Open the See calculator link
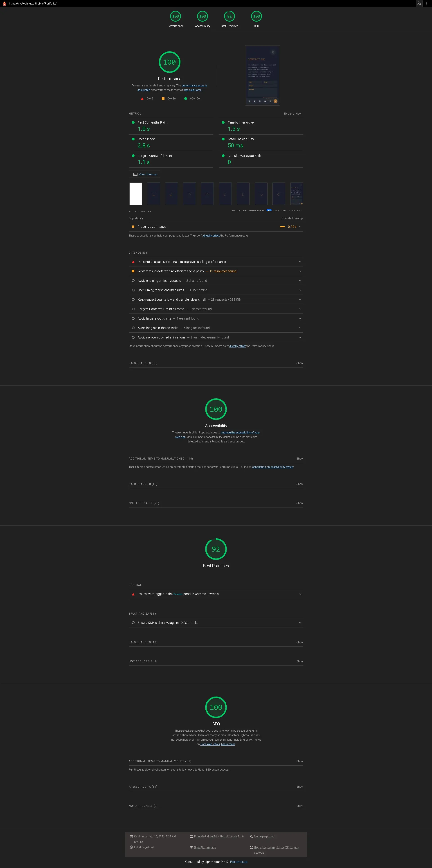 click(193, 90)
